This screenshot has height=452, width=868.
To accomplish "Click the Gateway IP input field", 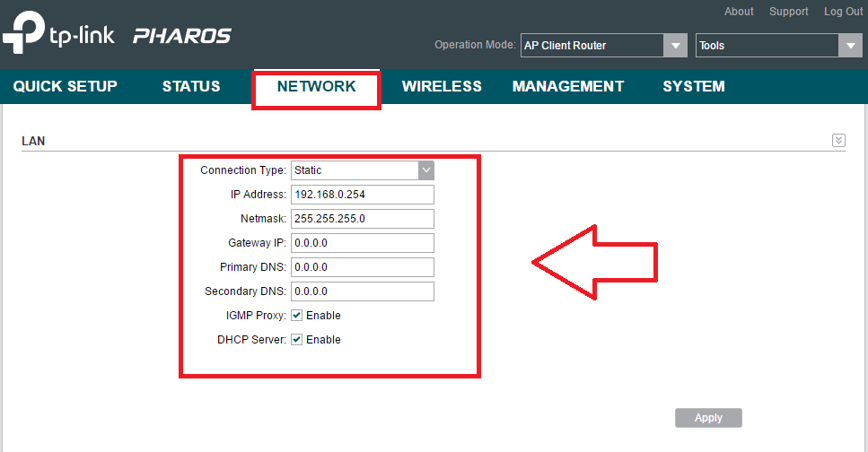I will click(x=362, y=243).
